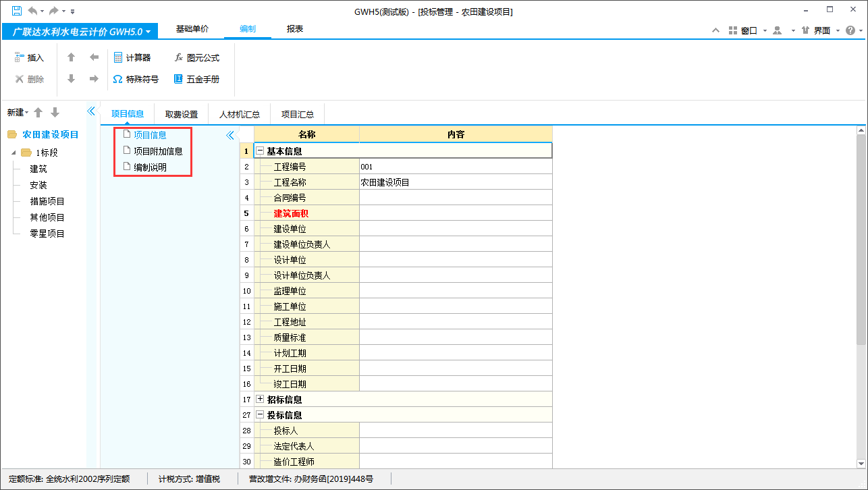
Task: Open the undo history dropdown arrow
Action: [x=42, y=11]
